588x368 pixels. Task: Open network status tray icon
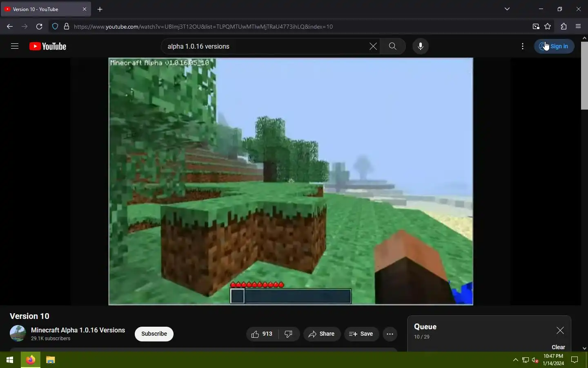tap(526, 360)
